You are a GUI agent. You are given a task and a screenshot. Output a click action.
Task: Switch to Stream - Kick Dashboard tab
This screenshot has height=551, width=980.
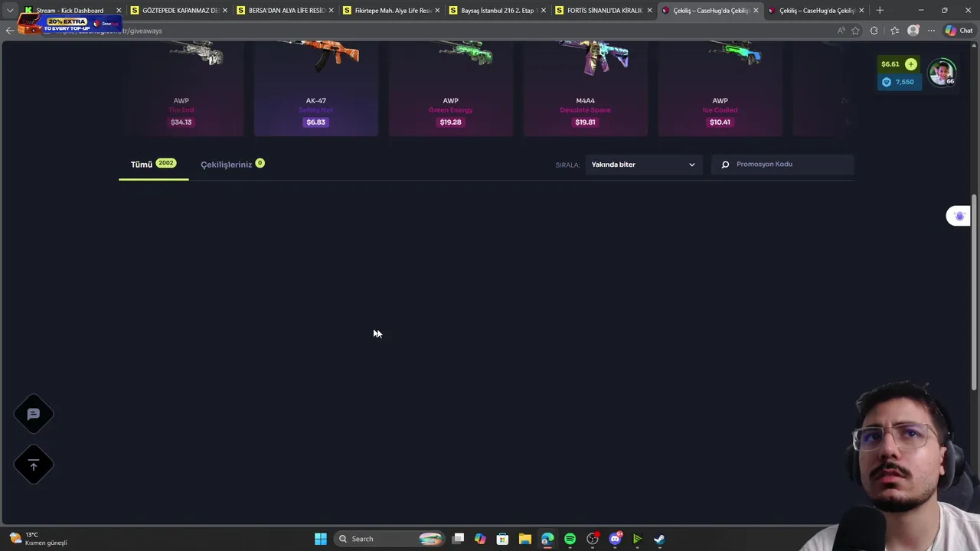tap(70, 11)
